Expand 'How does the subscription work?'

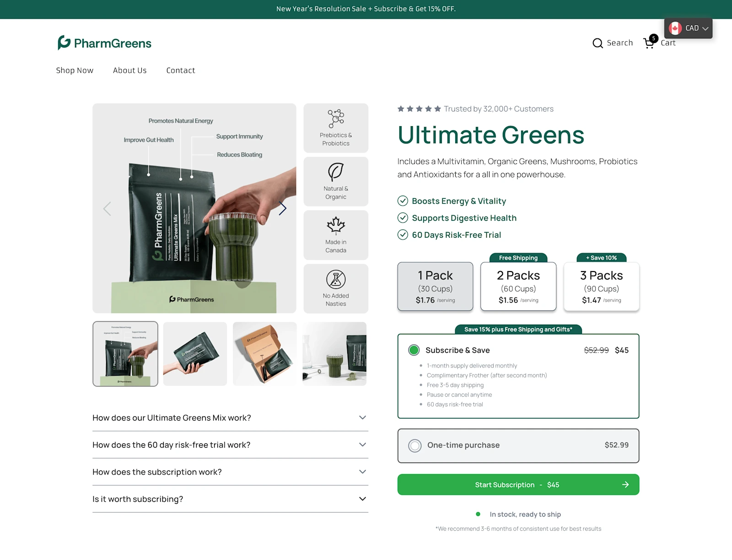coord(230,472)
